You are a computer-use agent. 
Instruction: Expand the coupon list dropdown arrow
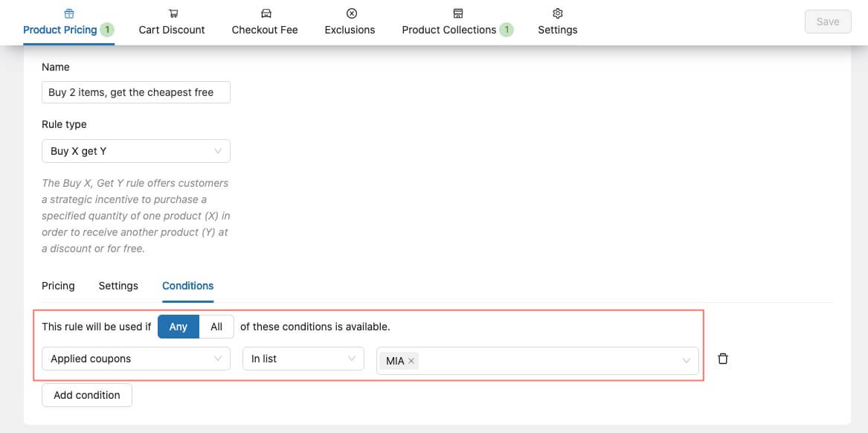click(686, 361)
